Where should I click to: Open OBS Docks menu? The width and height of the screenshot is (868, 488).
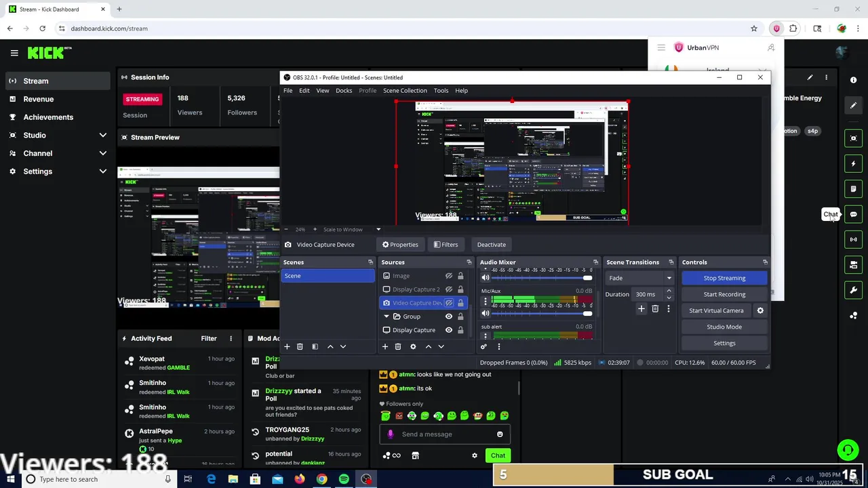tap(344, 90)
